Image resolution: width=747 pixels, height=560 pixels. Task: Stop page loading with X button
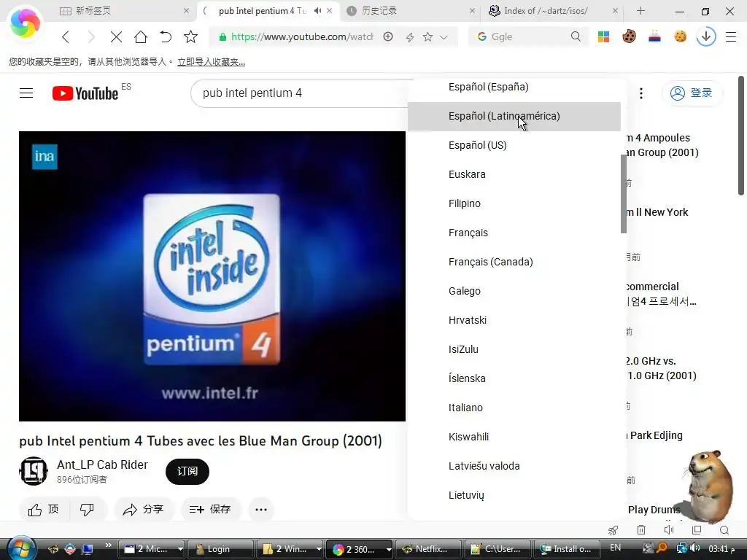(116, 36)
